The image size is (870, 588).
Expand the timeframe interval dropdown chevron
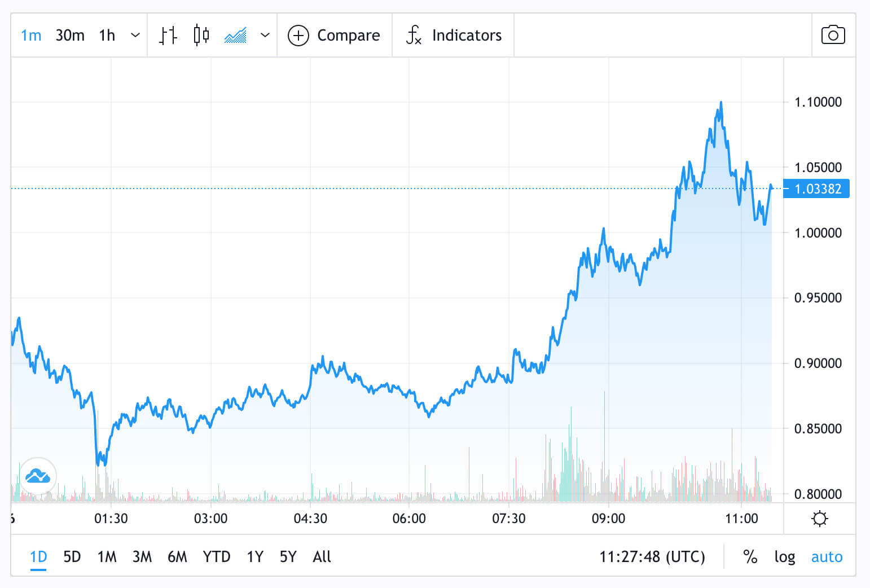[135, 35]
